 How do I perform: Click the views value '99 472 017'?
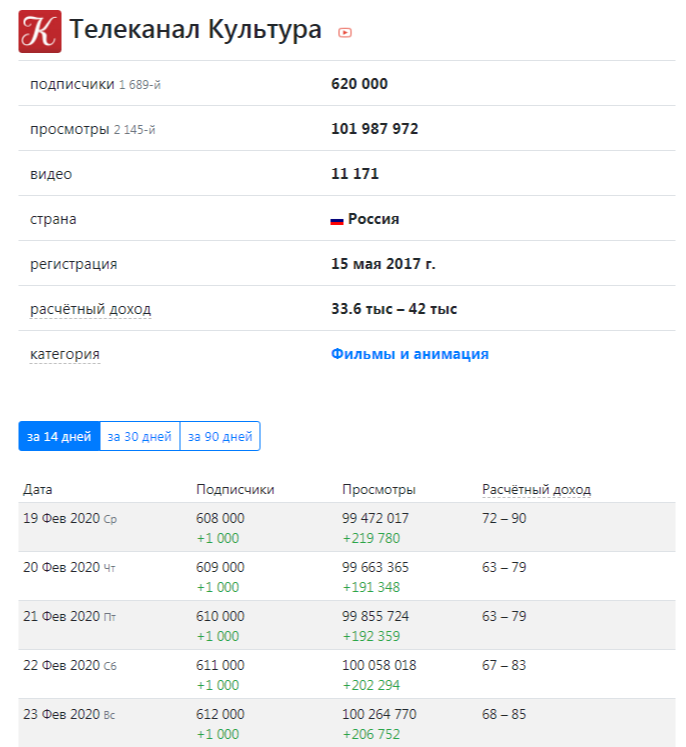click(x=375, y=518)
